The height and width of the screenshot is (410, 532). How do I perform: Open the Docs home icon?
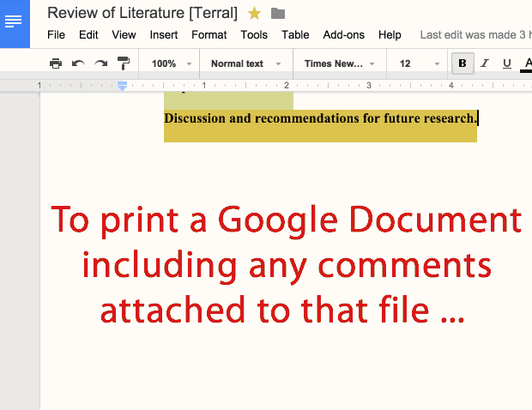pos(15,23)
